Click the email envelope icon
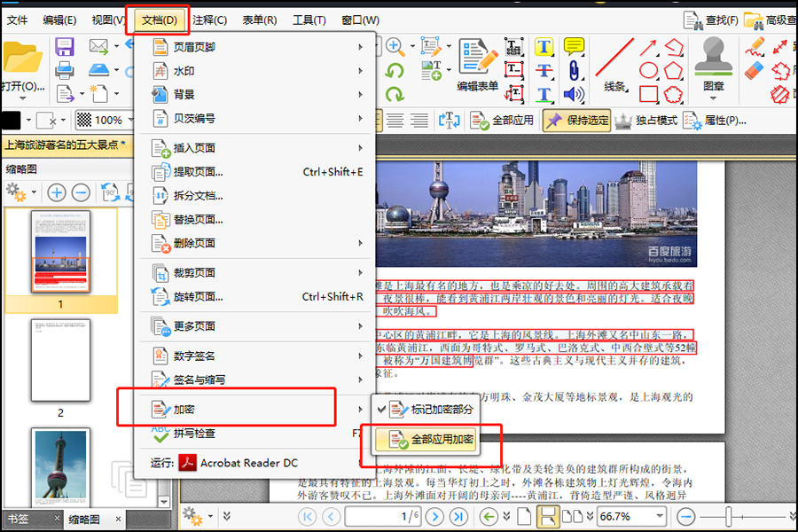The height and width of the screenshot is (532, 798). (x=98, y=47)
